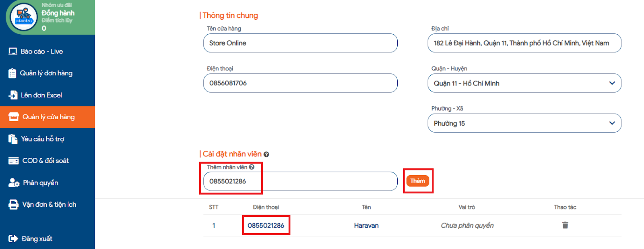Open phone number link 0855021286 in table
Viewport: 644px width, 249px height.
point(266,225)
